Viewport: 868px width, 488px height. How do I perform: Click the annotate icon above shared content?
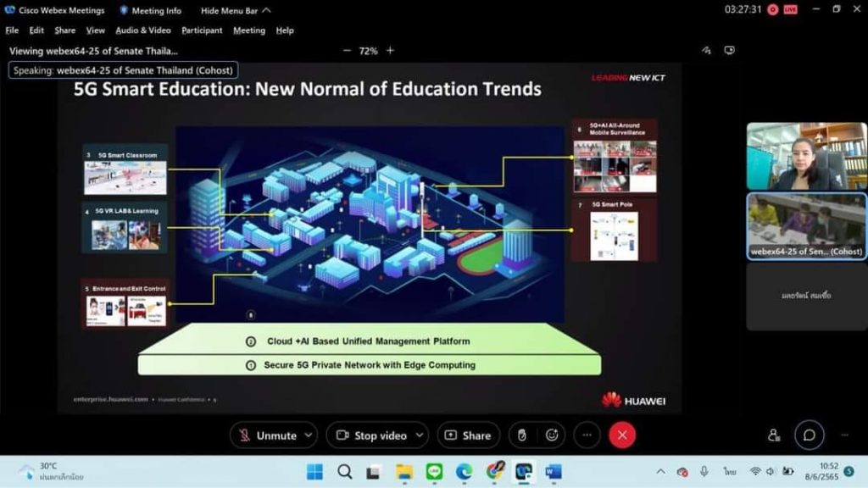click(x=706, y=50)
